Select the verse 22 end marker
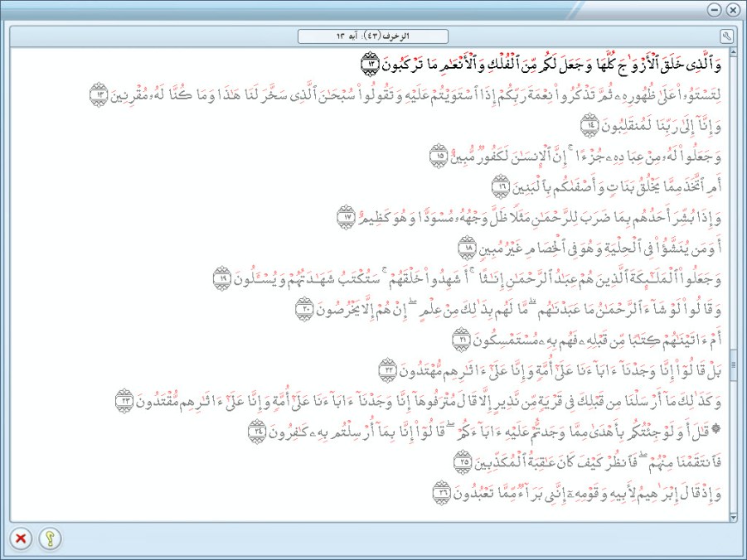This screenshot has width=747, height=560. (388, 370)
